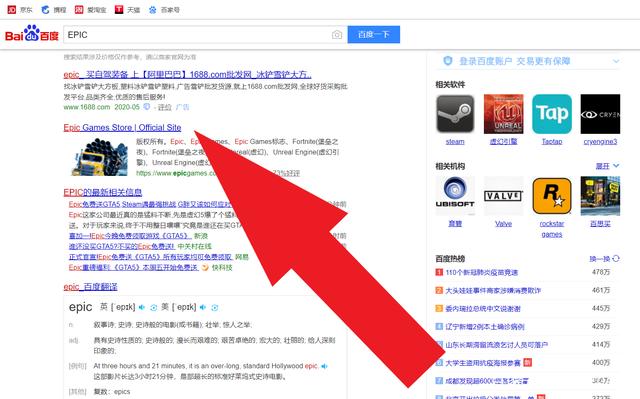Click the Epic Games result truck thumbnail
The image size is (640, 399).
coord(99,157)
